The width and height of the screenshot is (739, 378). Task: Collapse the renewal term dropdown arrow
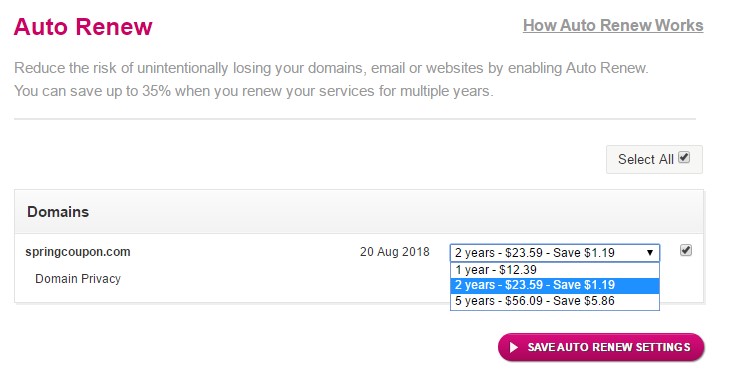tap(650, 253)
